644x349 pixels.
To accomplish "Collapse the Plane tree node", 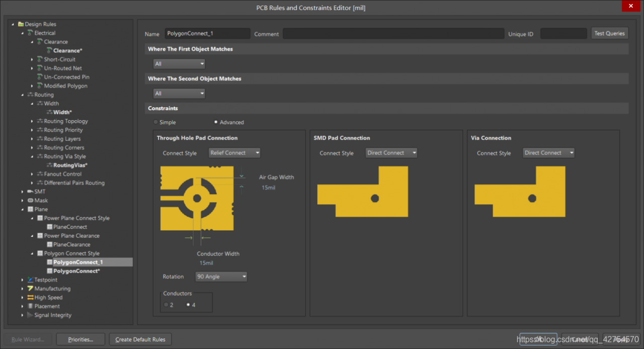I will pyautogui.click(x=22, y=209).
